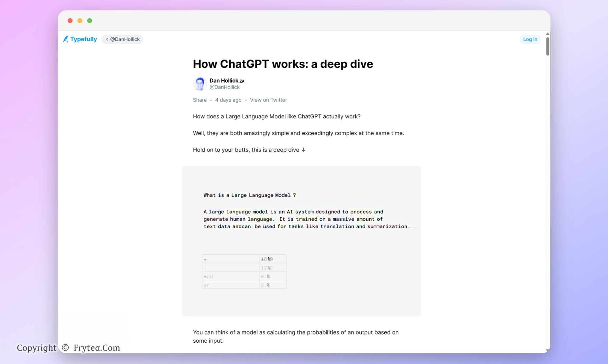Click the article title heading
This screenshot has width=608, height=364.
(x=283, y=64)
